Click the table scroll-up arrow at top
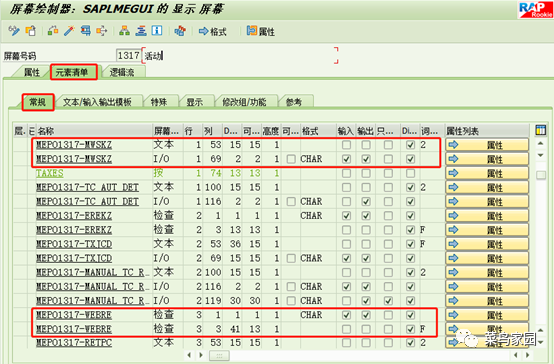 (x=541, y=144)
